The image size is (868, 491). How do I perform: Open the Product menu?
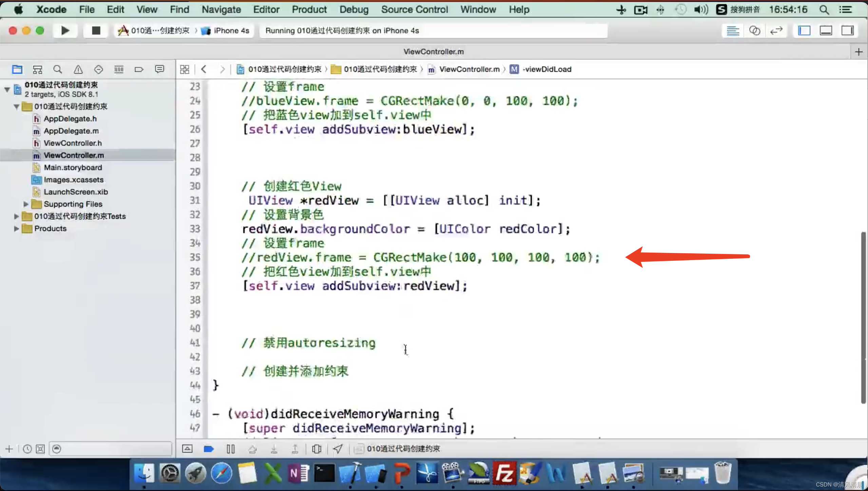pyautogui.click(x=309, y=10)
